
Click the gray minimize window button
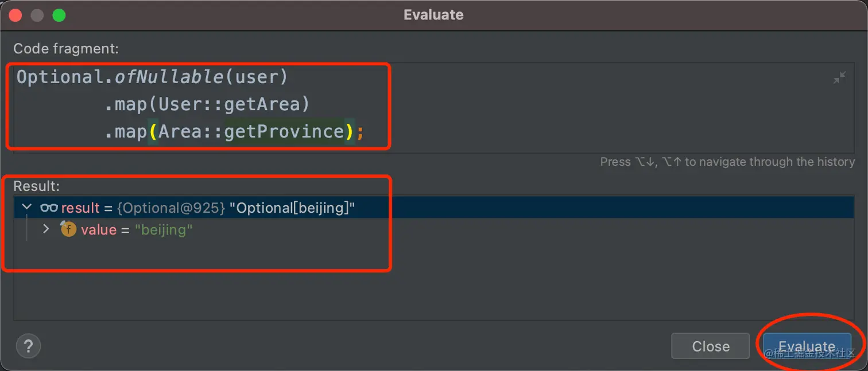pyautogui.click(x=38, y=15)
